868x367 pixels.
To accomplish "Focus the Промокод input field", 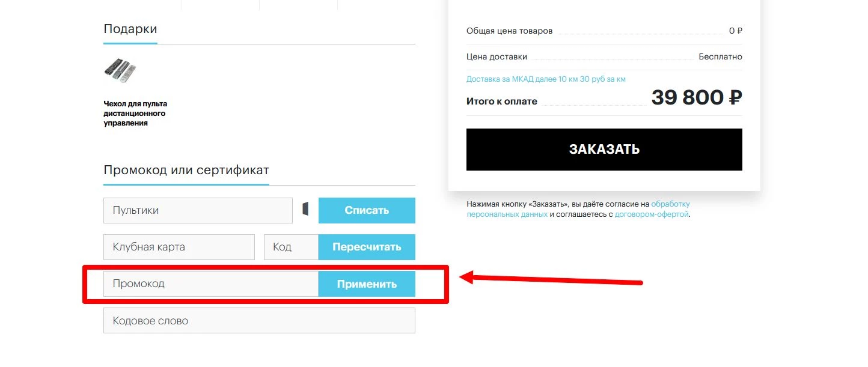I will [x=211, y=284].
